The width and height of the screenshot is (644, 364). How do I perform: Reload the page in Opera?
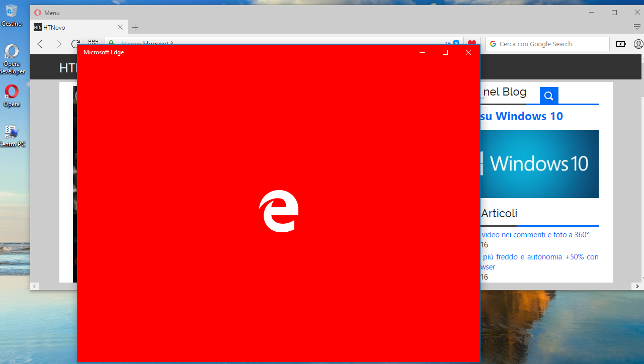point(75,44)
